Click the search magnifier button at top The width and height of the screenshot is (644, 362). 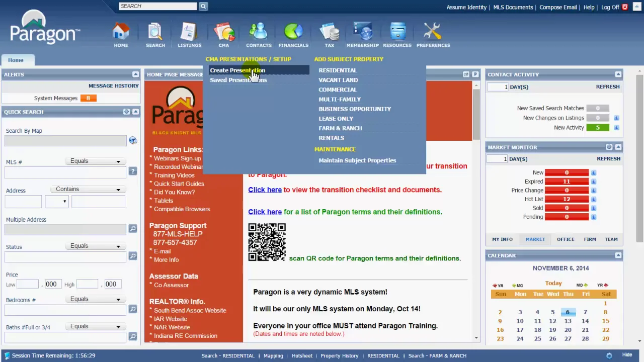[x=203, y=6]
